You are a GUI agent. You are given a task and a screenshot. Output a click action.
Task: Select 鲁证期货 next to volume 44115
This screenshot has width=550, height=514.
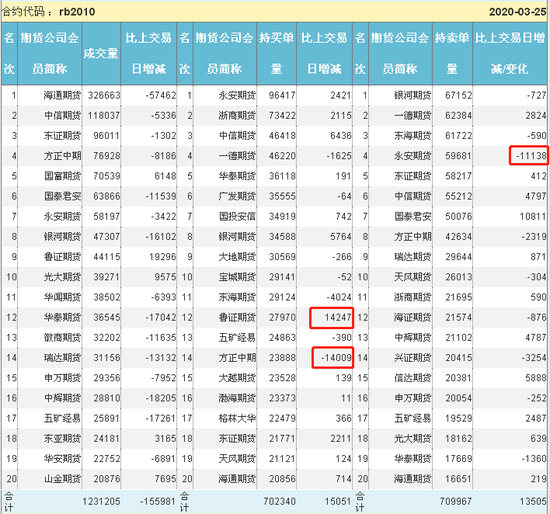(62, 257)
